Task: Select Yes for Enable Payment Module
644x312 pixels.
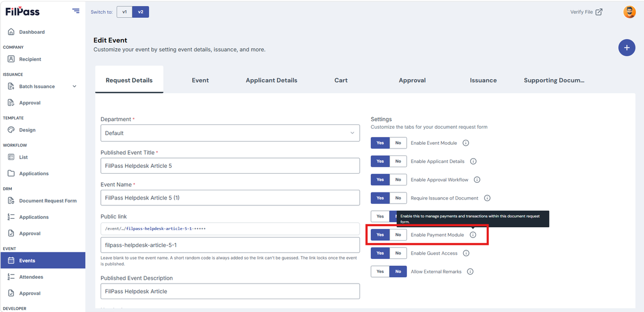Action: [x=380, y=235]
